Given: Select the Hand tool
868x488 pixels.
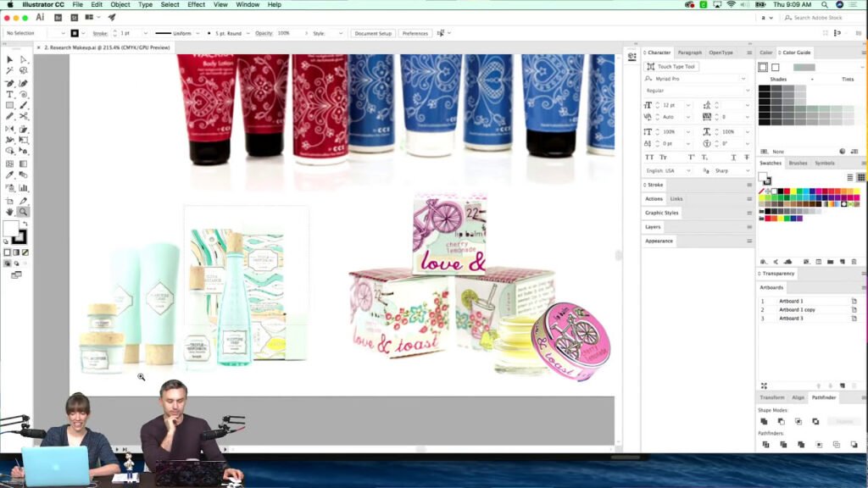Looking at the screenshot, I should click(x=9, y=212).
